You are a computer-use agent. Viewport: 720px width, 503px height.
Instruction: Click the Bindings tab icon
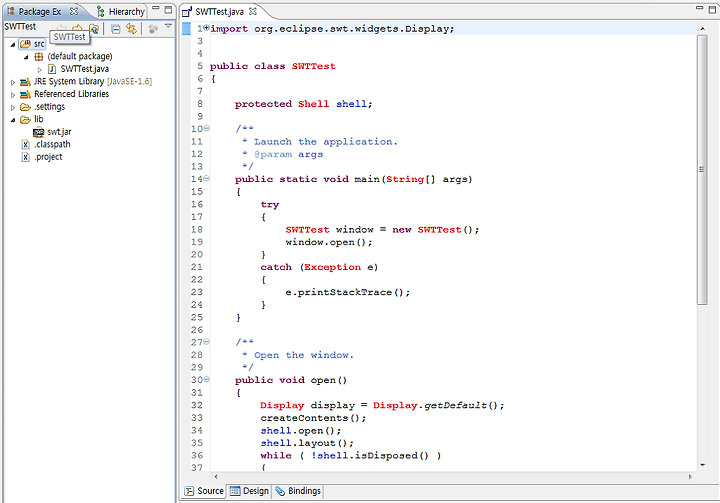tap(280, 491)
